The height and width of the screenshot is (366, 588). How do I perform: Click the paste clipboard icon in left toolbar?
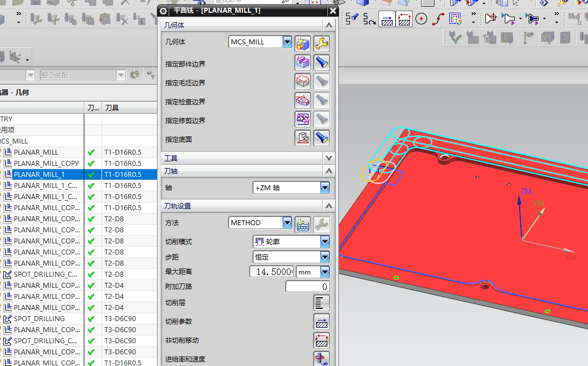pos(104,19)
